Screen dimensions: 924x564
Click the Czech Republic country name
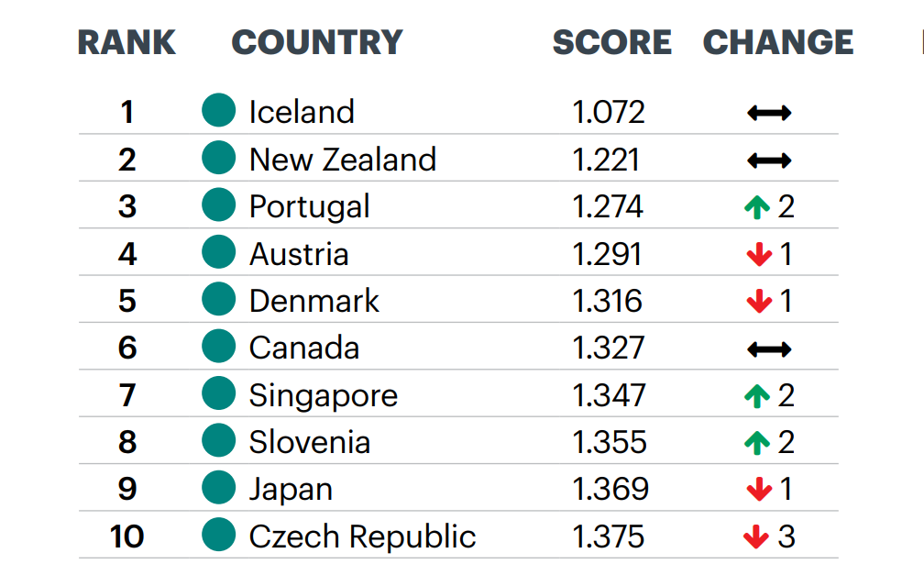[x=362, y=536]
